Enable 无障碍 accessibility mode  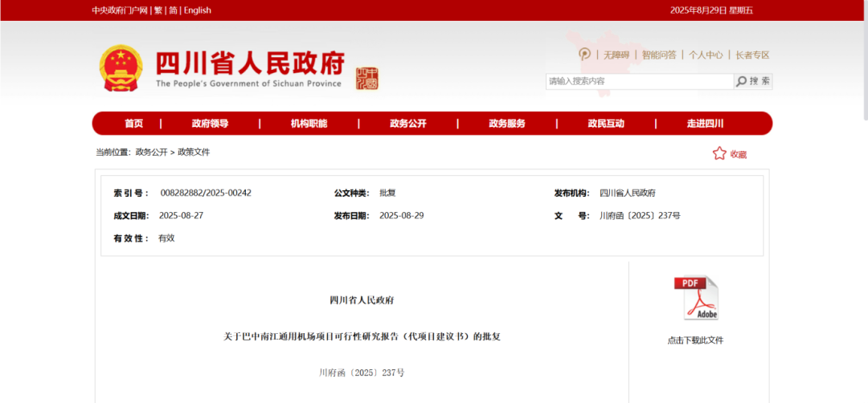coord(616,55)
